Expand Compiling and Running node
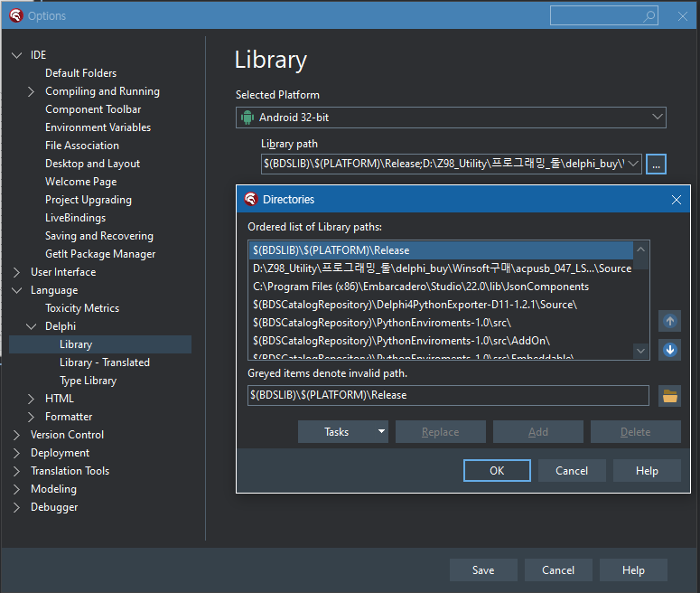The width and height of the screenshot is (700, 593). (x=31, y=91)
